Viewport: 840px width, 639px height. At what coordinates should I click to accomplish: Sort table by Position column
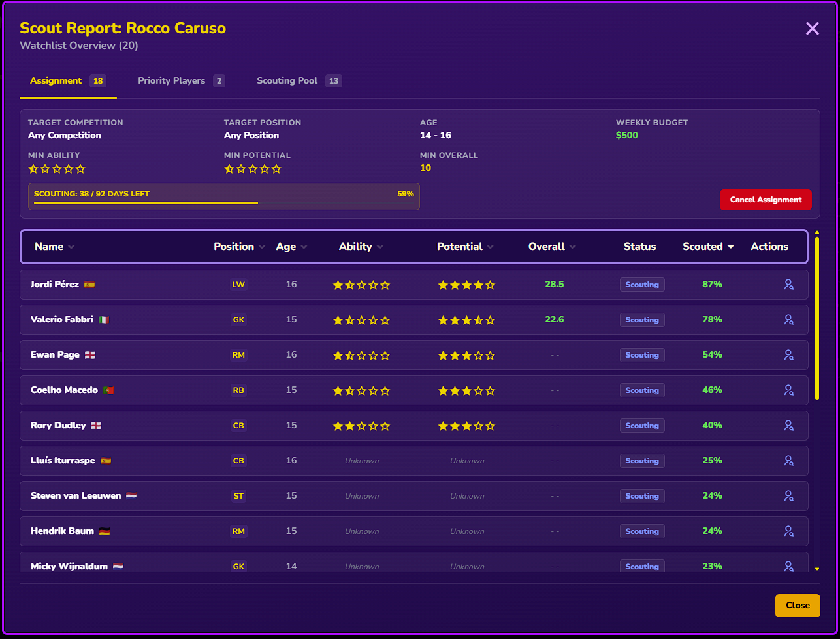(x=239, y=247)
